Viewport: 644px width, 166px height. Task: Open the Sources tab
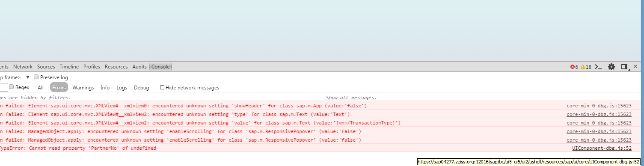[46, 67]
